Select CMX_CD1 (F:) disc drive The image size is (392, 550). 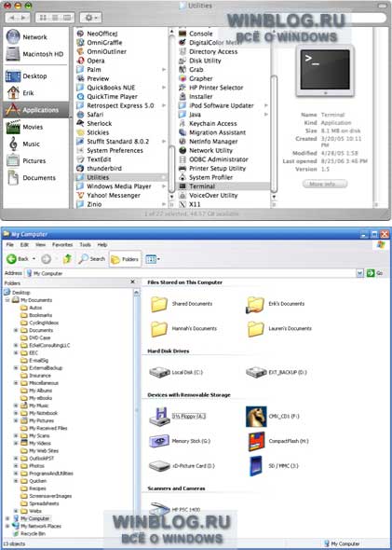pyautogui.click(x=273, y=417)
